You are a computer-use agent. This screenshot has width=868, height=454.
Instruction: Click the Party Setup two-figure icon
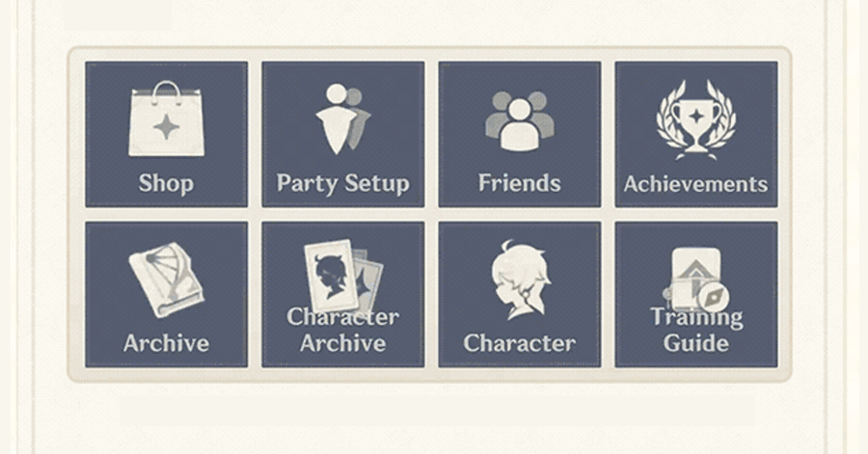pos(342,119)
